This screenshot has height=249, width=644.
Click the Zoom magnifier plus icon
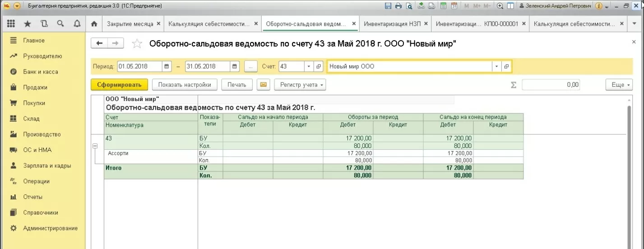pyautogui.click(x=500, y=6)
